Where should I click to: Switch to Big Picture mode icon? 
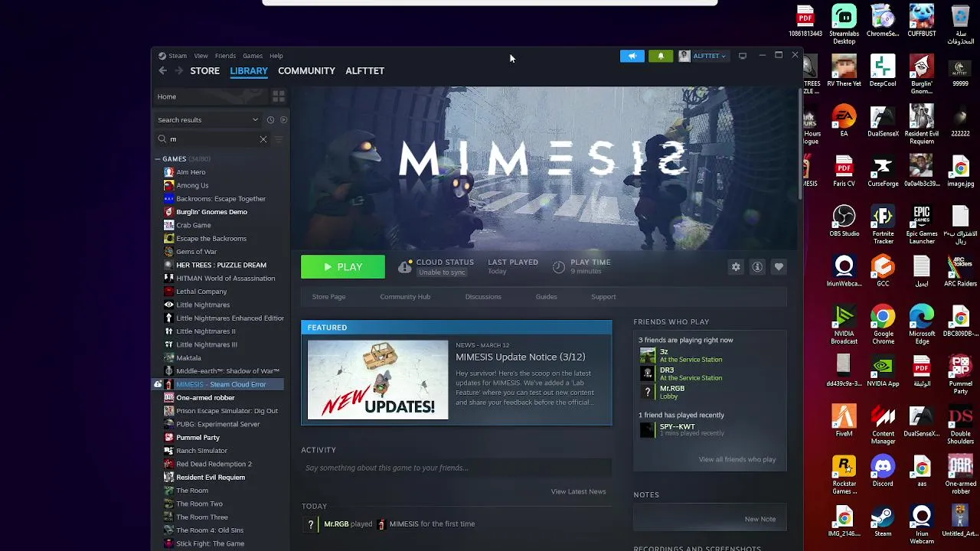[743, 56]
